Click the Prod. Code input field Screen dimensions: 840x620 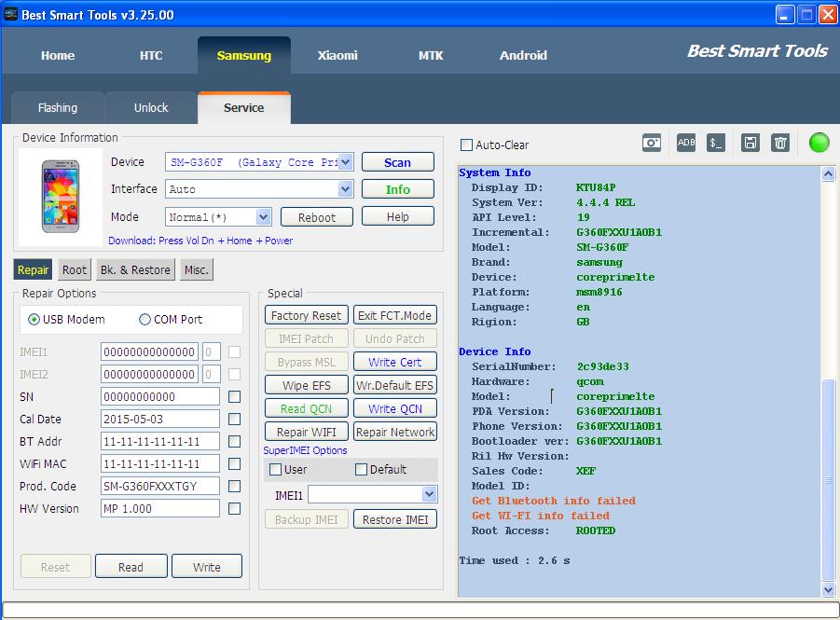point(160,486)
